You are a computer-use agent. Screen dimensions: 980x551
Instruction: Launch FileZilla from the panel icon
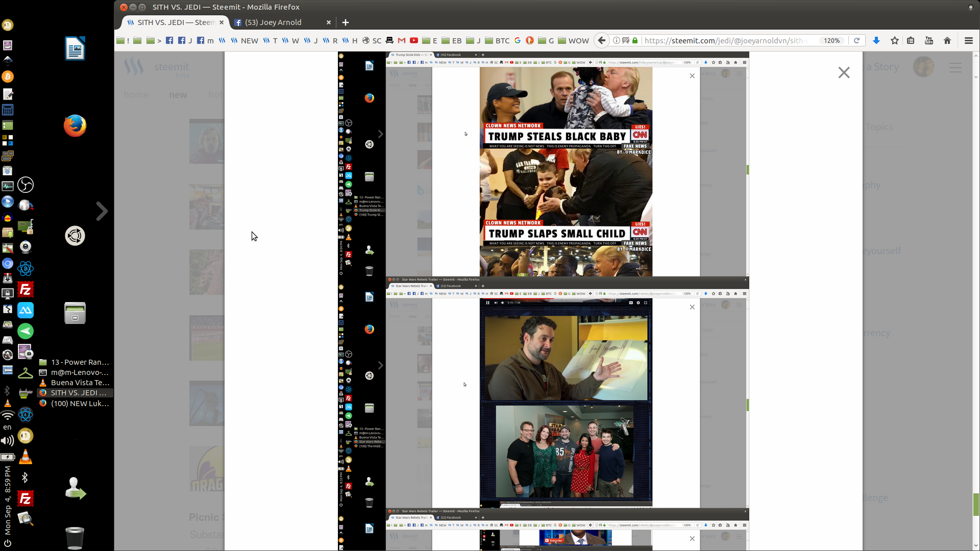26,290
